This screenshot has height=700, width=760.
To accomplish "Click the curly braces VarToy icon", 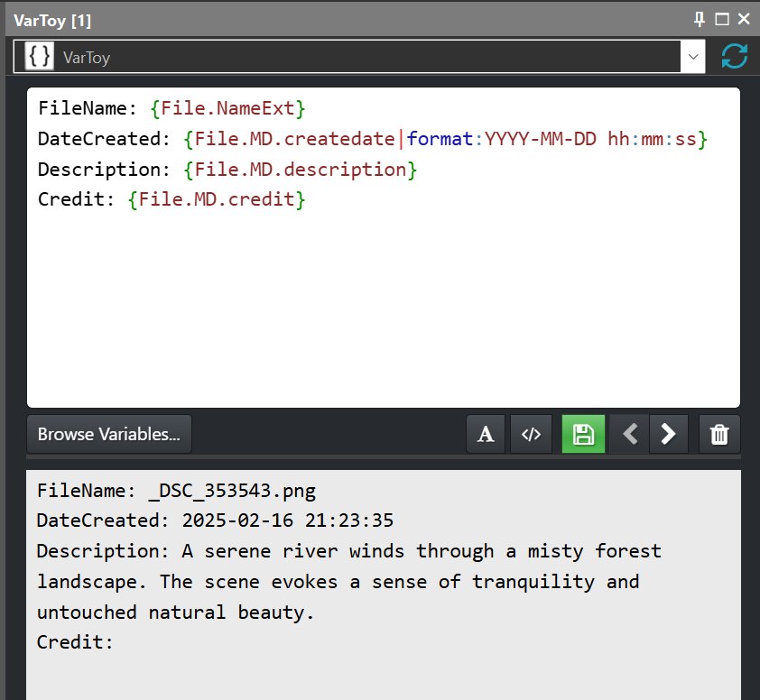I will [x=39, y=57].
